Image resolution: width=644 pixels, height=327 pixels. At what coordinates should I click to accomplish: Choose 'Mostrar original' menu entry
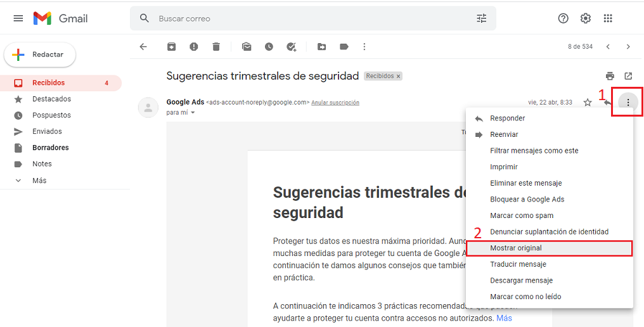coord(550,248)
